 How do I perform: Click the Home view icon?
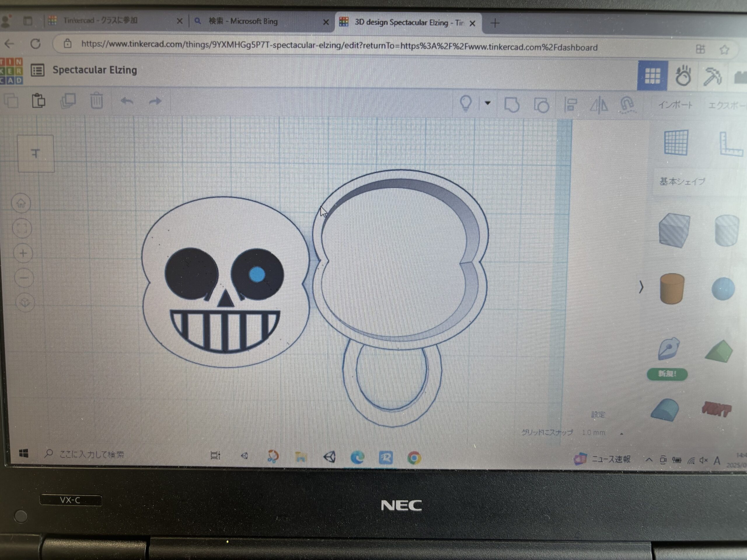[x=21, y=204]
